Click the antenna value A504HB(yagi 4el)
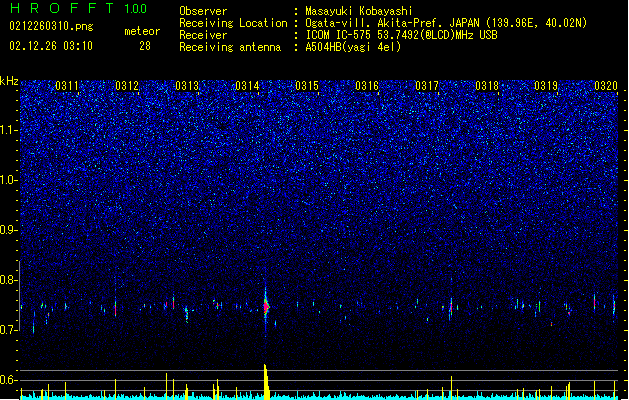The height and width of the screenshot is (400, 629). click(x=353, y=47)
